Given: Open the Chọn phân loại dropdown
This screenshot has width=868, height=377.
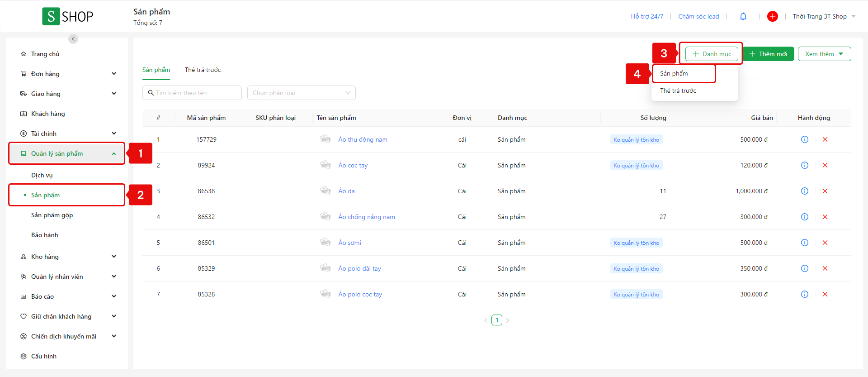Looking at the screenshot, I should [301, 93].
